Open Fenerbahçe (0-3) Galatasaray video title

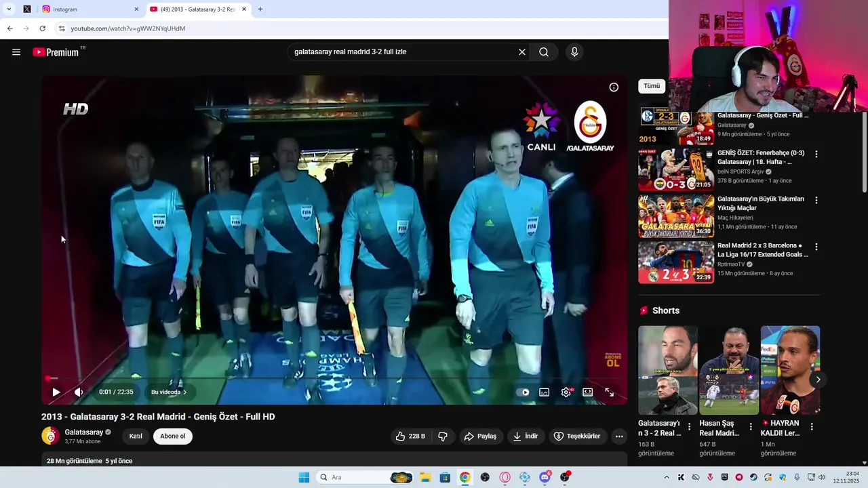[x=761, y=157]
